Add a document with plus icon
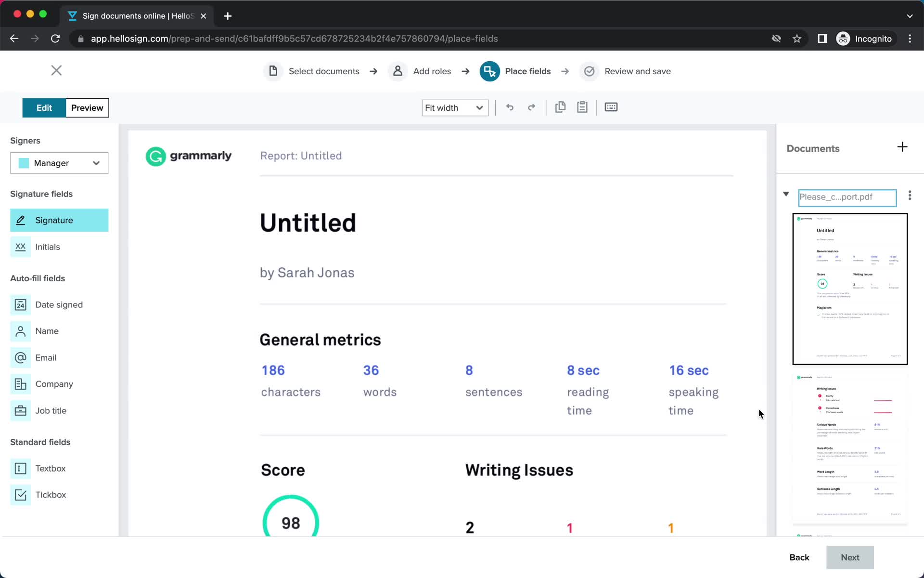Screen dimensions: 924x578 902,147
